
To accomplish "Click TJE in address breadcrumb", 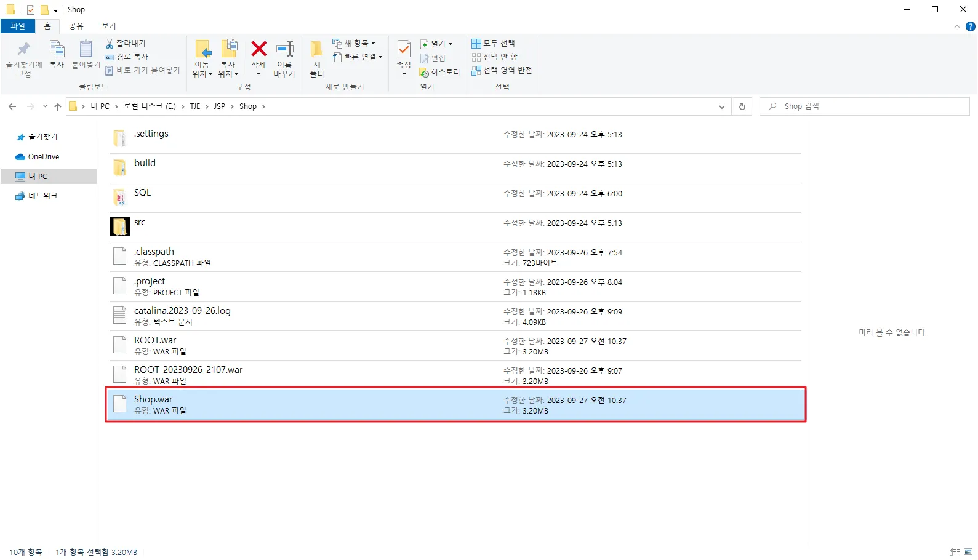I will tap(195, 106).
